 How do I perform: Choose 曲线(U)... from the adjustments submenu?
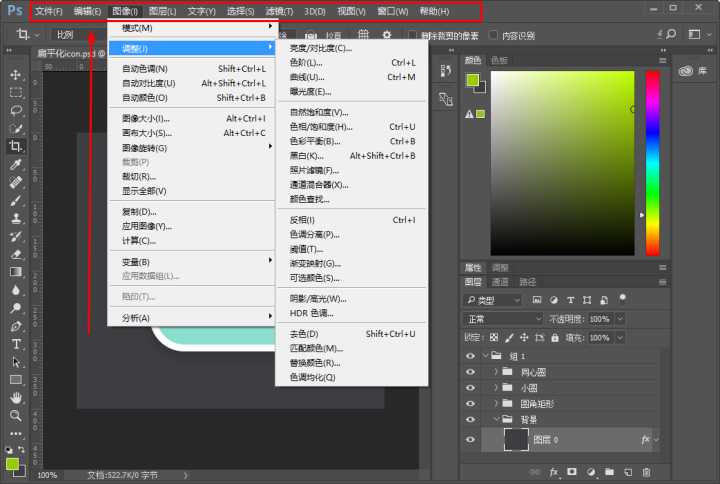click(307, 77)
